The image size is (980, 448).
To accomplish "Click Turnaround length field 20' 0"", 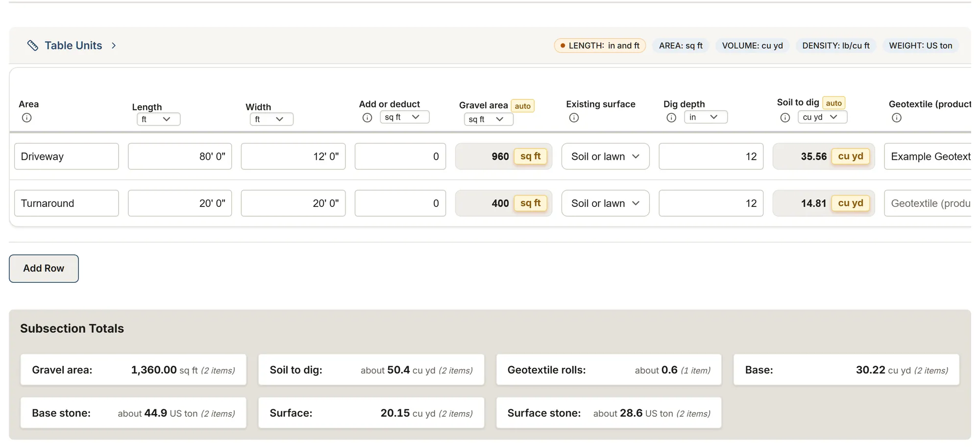I will pyautogui.click(x=180, y=203).
